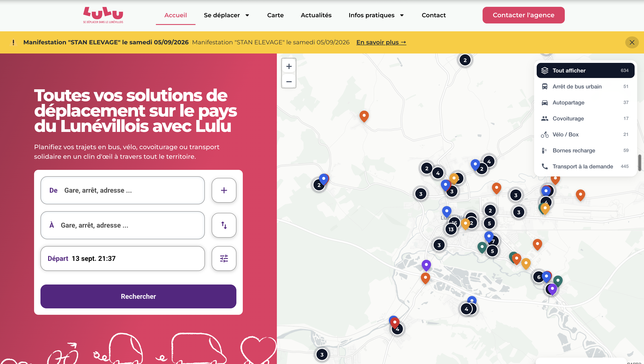The image size is (644, 364).
Task: Open the trip options sliders button
Action: 224,258
